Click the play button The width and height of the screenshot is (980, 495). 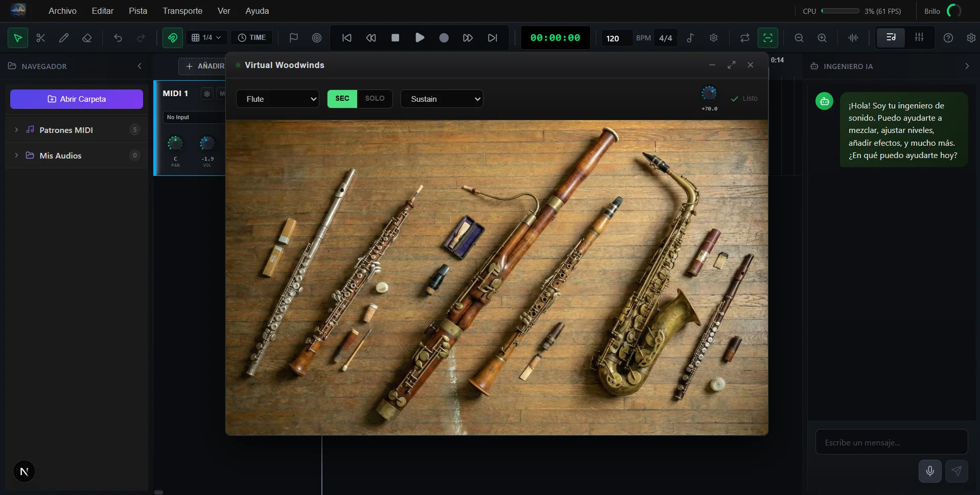click(x=419, y=38)
